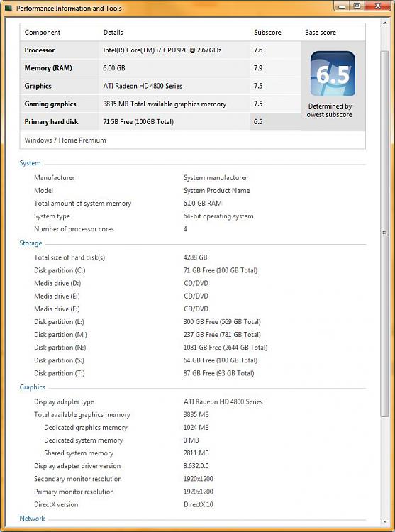Select the Graphics component row label
Screen dimensions: 395x532
click(38, 86)
